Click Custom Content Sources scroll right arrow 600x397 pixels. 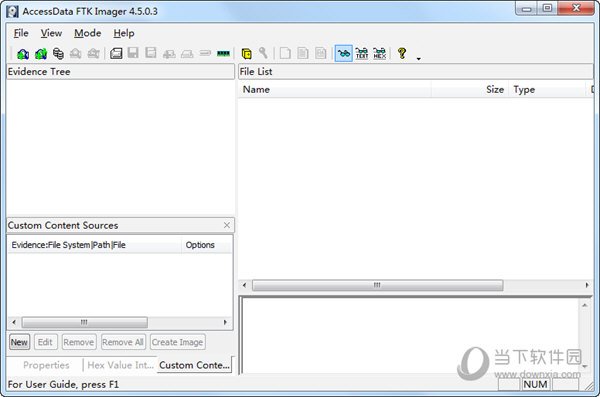[225, 322]
